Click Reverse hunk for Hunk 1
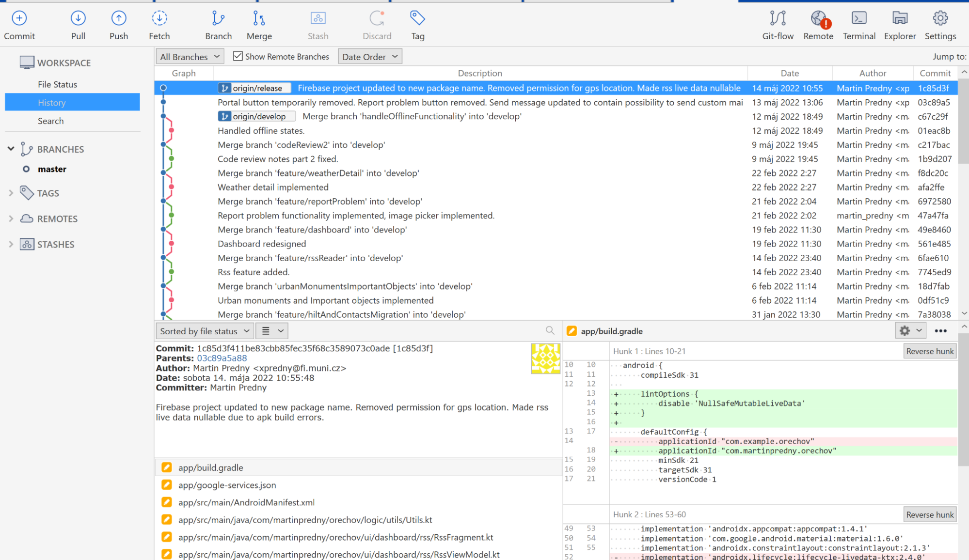 coord(930,351)
